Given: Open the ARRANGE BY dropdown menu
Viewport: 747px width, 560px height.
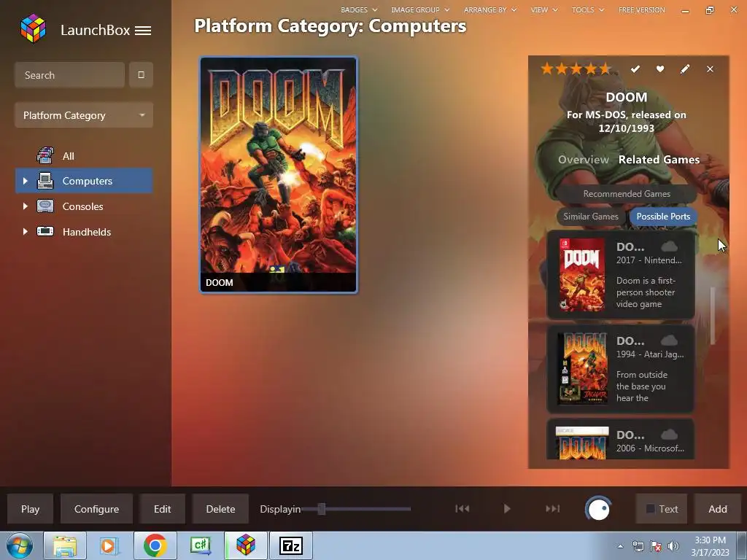Looking at the screenshot, I should pos(490,9).
